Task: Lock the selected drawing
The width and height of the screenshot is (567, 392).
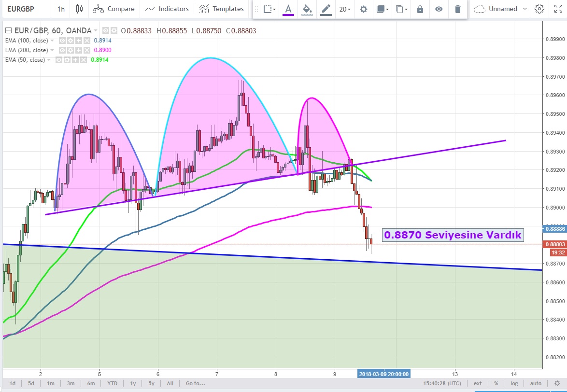Action: pyautogui.click(x=420, y=9)
